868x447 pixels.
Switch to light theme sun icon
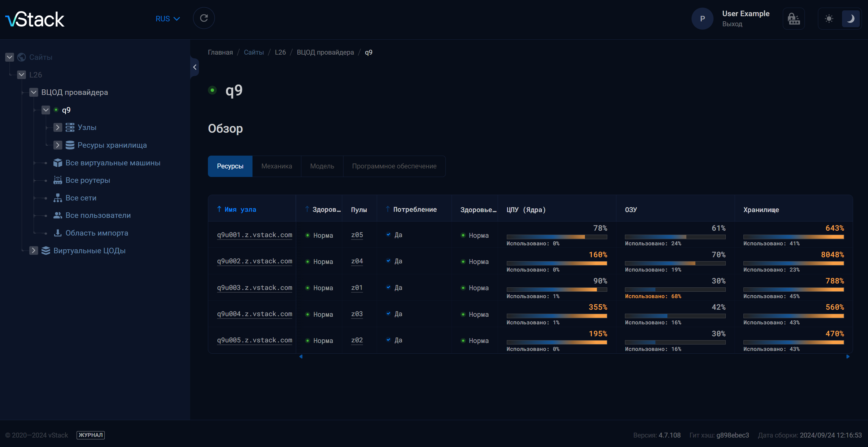829,19
